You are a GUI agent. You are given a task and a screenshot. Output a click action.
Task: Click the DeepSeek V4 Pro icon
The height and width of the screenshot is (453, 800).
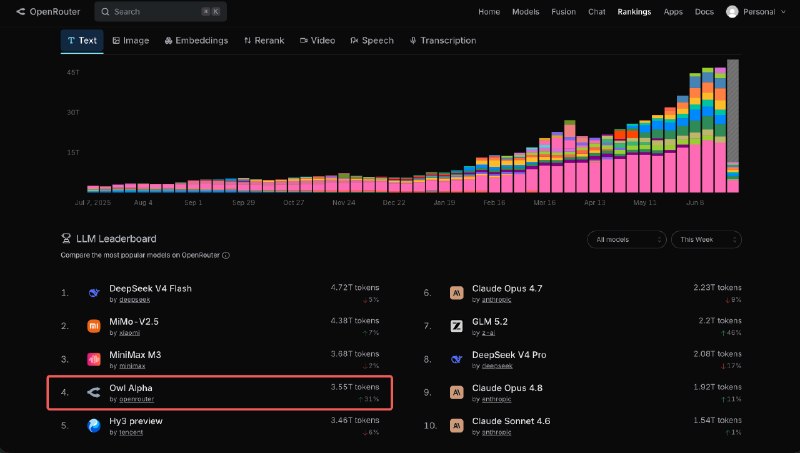point(457,359)
